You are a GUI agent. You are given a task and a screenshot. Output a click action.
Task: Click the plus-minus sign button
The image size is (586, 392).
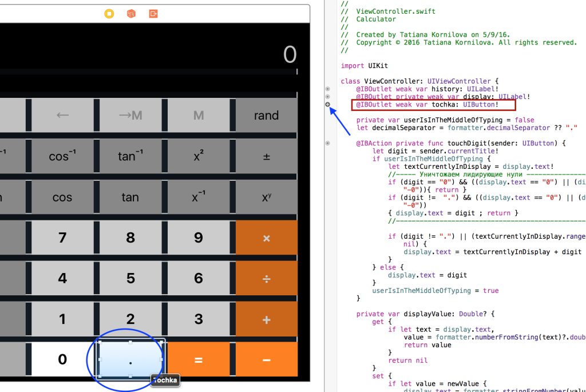pyautogui.click(x=266, y=156)
